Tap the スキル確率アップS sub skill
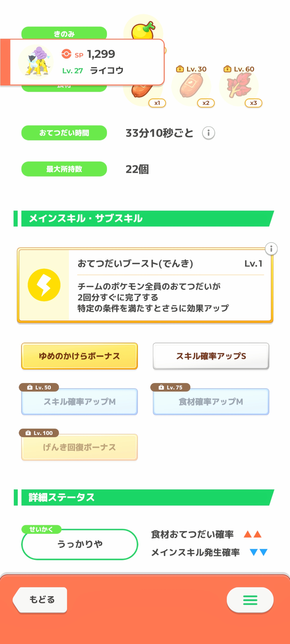This screenshot has height=644, width=290. [211, 356]
